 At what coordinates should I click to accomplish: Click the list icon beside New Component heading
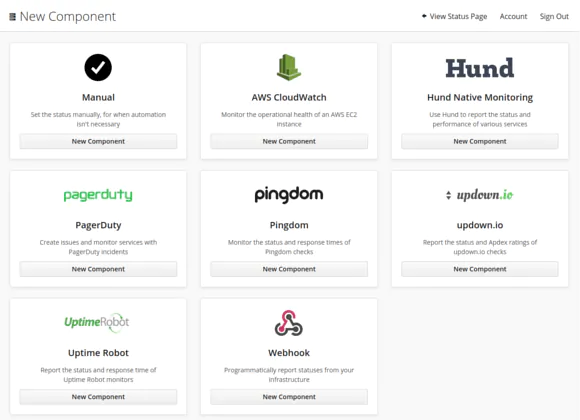[13, 17]
